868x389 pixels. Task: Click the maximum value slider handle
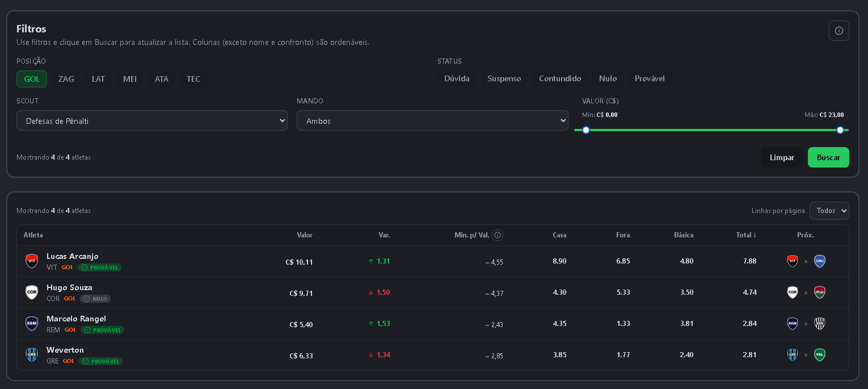pos(840,130)
